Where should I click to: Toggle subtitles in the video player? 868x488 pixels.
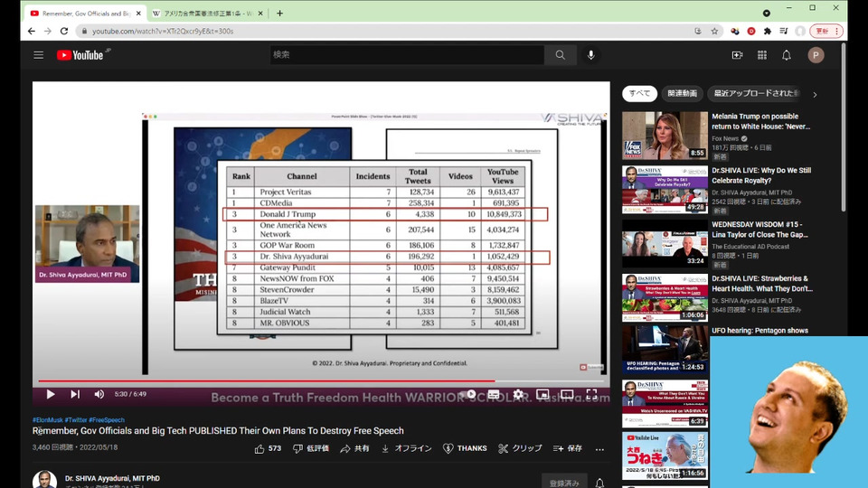click(x=494, y=394)
